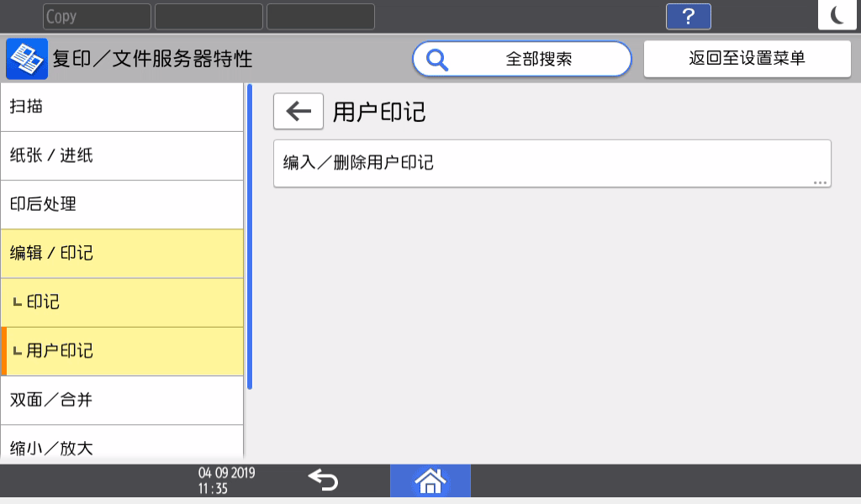Go to the Home screen icon
The height and width of the screenshot is (504, 861).
click(x=430, y=480)
